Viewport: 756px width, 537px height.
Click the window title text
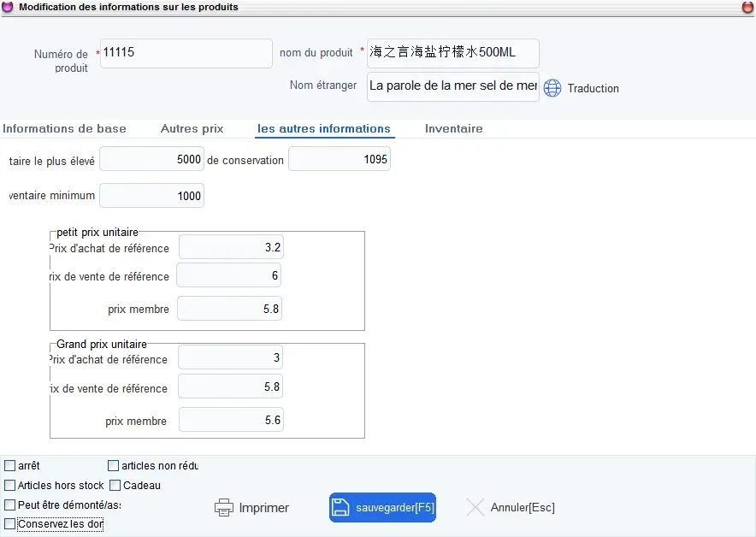click(128, 7)
